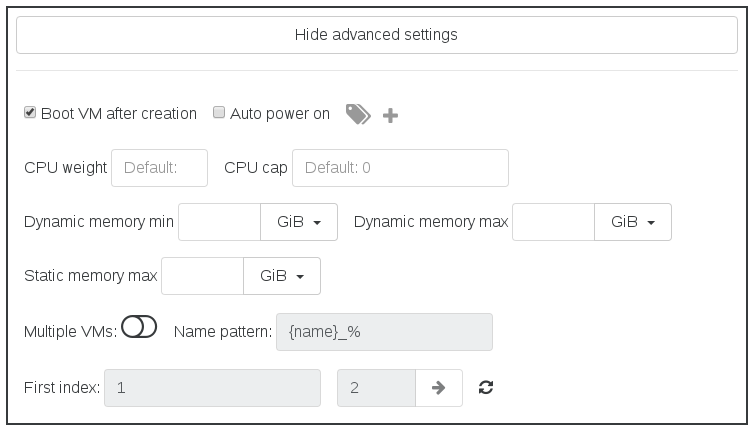Open Static memory max GiB unit dropdown
The height and width of the screenshot is (425, 753).
[282, 276]
